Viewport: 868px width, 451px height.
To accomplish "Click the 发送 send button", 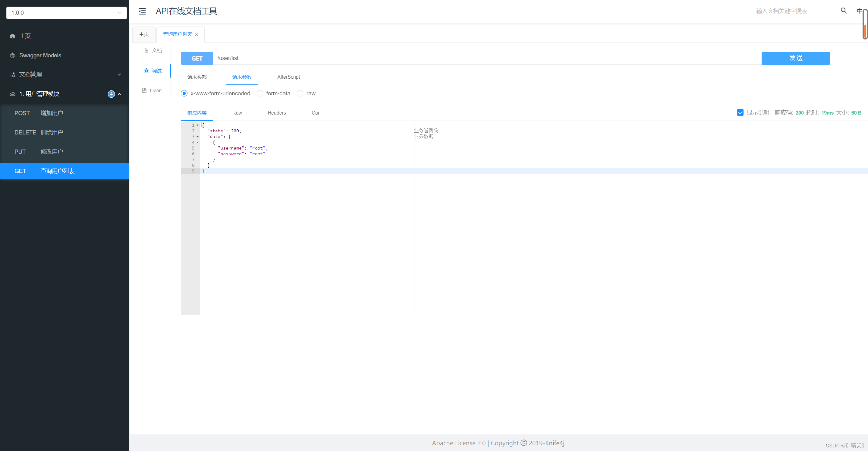I will tap(795, 58).
